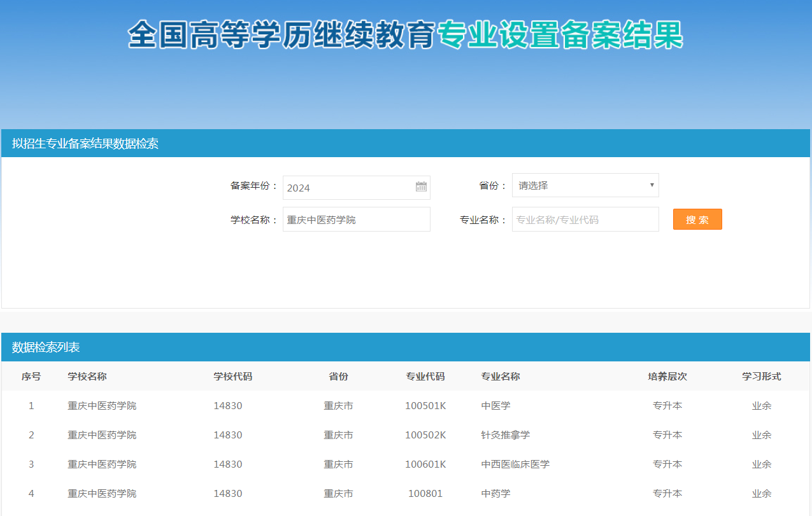Expand the 省份 province dropdown
812x516 pixels.
[x=585, y=186]
